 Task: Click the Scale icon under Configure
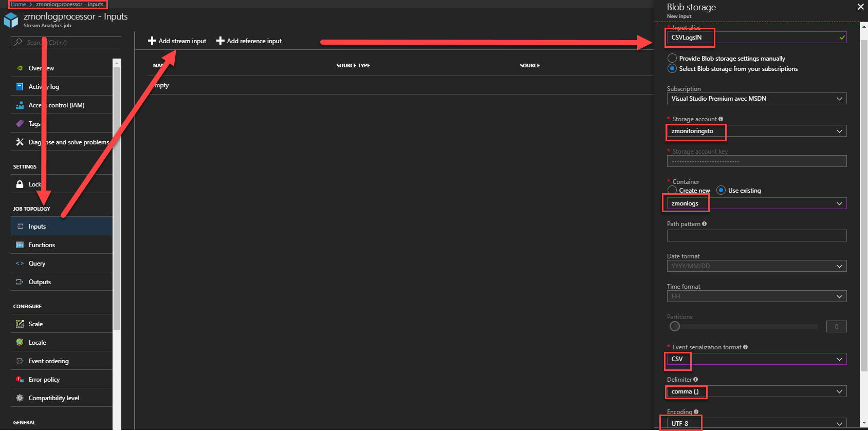20,324
